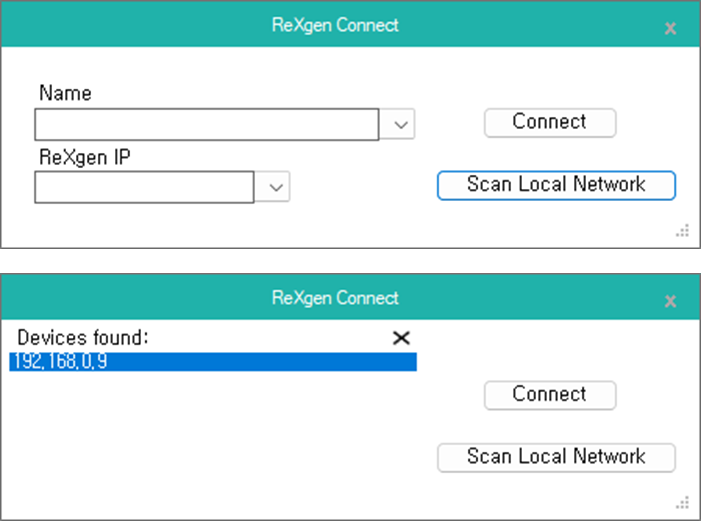Select device 192.168.0.9 in the list
Viewport: 701px width, 521px height.
click(213, 361)
